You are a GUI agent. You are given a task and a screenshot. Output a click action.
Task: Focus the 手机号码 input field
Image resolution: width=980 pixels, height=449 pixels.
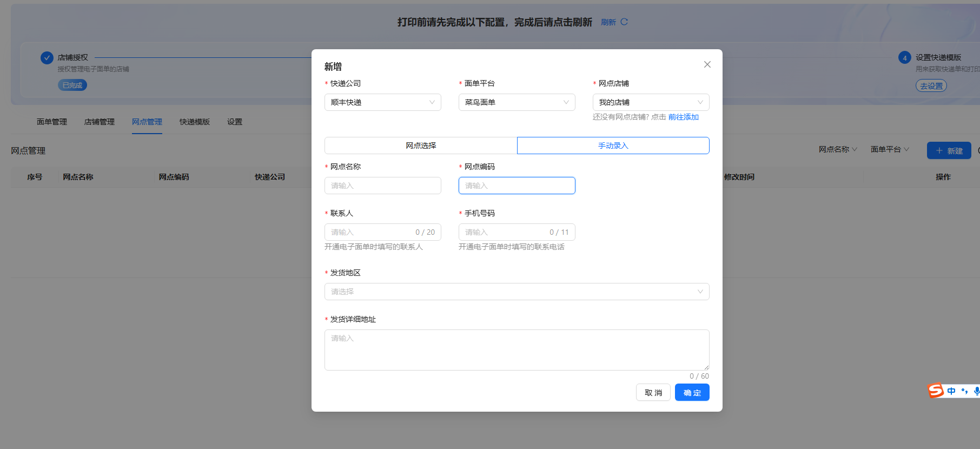point(503,232)
